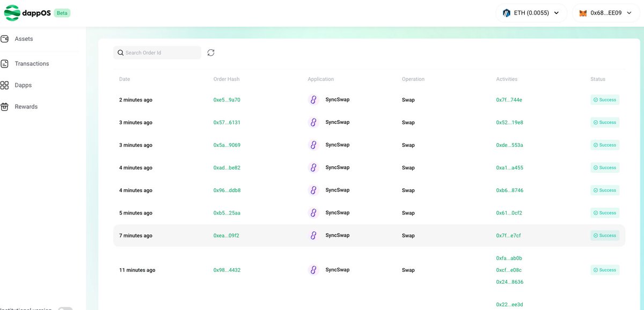Click the MetaMask fox icon

click(x=583, y=13)
